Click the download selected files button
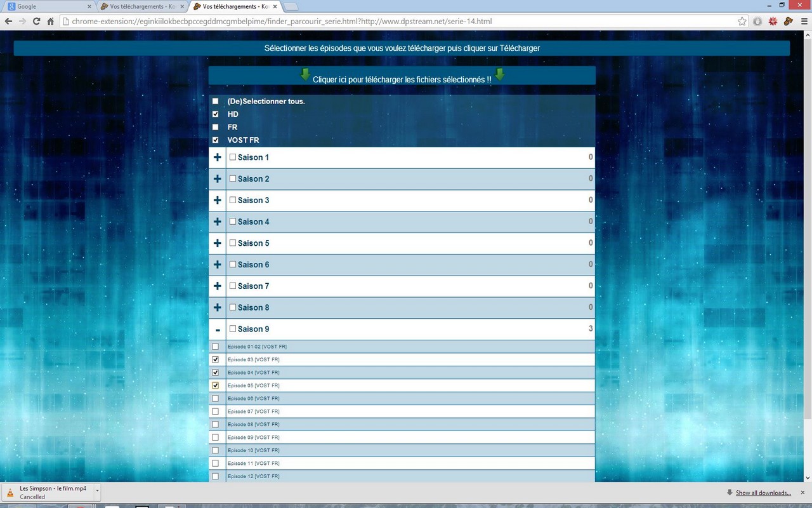This screenshot has width=812, height=508. point(402,76)
